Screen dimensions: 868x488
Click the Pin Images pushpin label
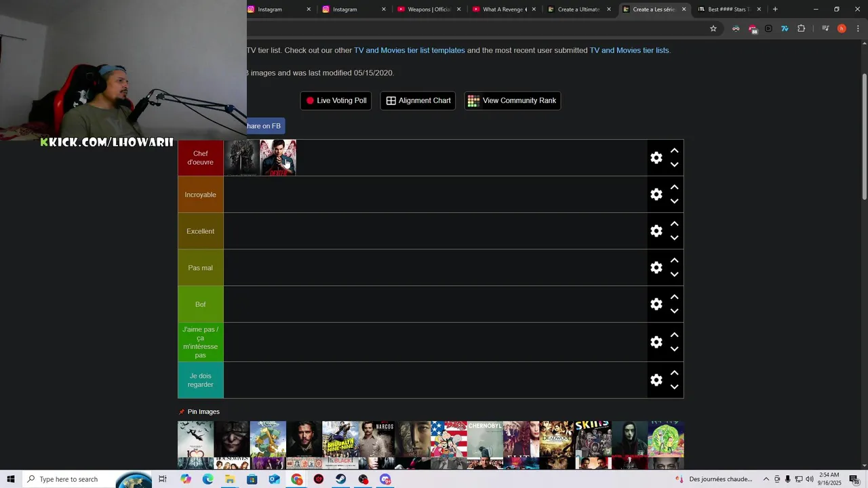[x=199, y=411]
